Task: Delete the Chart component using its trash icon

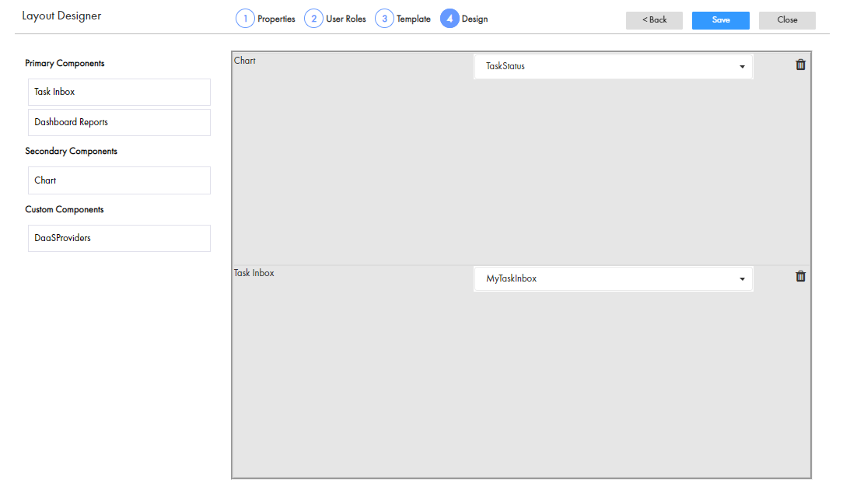Action: (800, 65)
